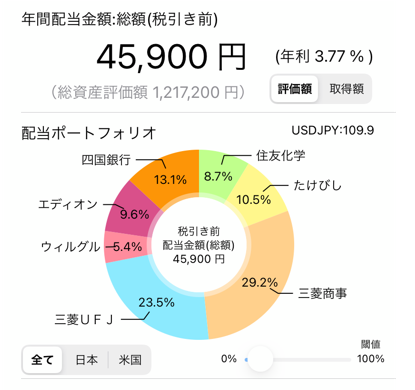415x390 pixels.
Task: Click the USDJPY:109.9 rate label
Action: point(333,130)
